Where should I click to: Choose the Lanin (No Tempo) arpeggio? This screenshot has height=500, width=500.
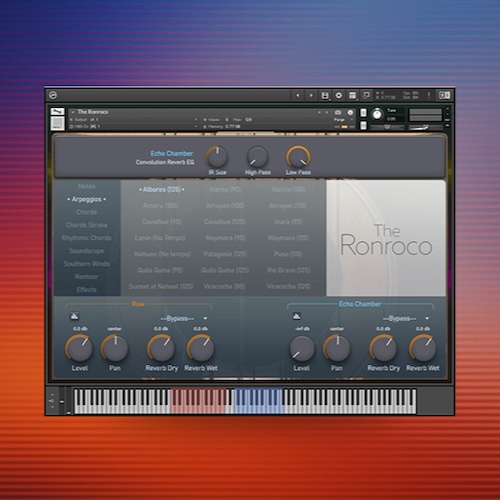(x=160, y=238)
